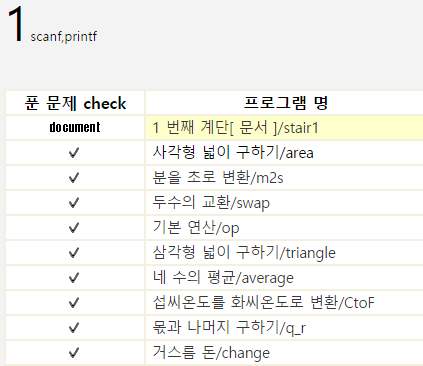Click the check mark for q_r row
Image resolution: width=423 pixels, height=366 pixels.
coord(74,328)
